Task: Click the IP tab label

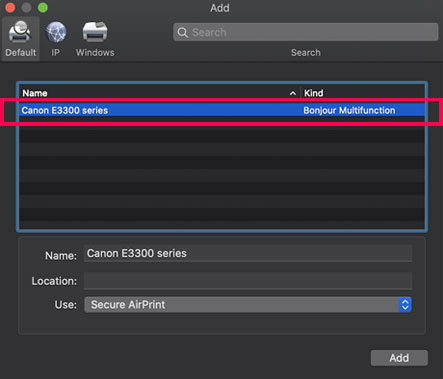Action: (56, 53)
